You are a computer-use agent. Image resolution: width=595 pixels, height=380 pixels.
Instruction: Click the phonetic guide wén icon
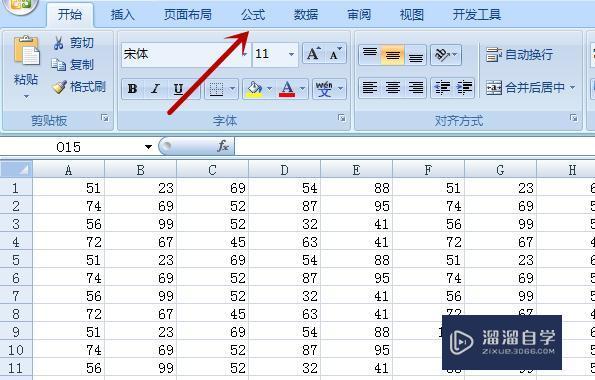pyautogui.click(x=324, y=89)
